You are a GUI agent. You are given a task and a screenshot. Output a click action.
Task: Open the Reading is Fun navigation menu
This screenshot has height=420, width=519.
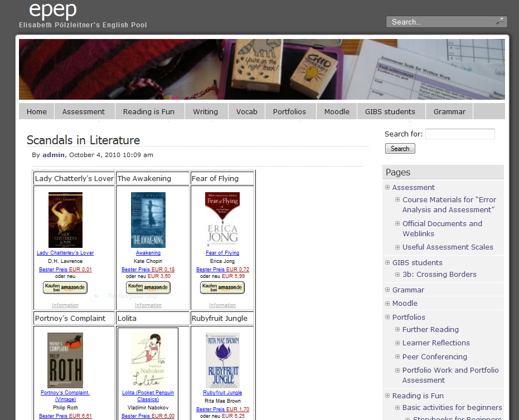coord(149,111)
